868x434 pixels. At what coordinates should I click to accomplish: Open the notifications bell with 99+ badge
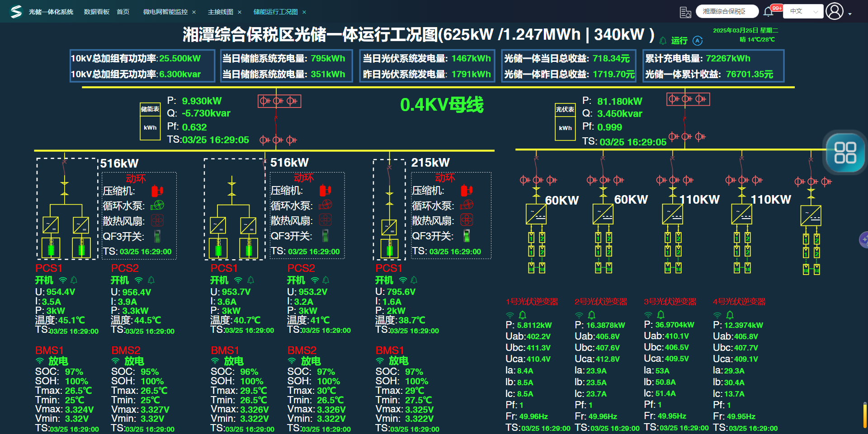769,12
